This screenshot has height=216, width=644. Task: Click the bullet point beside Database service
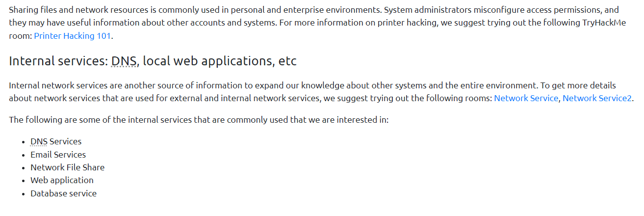click(24, 194)
